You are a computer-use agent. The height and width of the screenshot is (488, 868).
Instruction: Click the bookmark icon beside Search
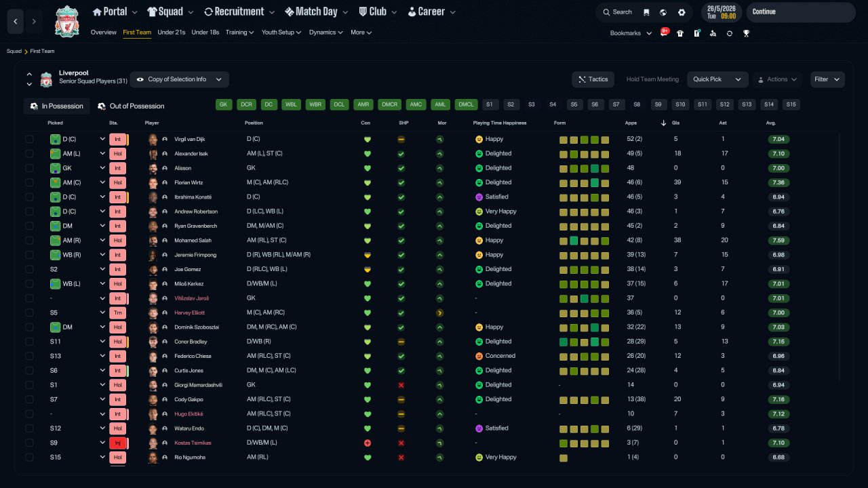[x=646, y=12]
